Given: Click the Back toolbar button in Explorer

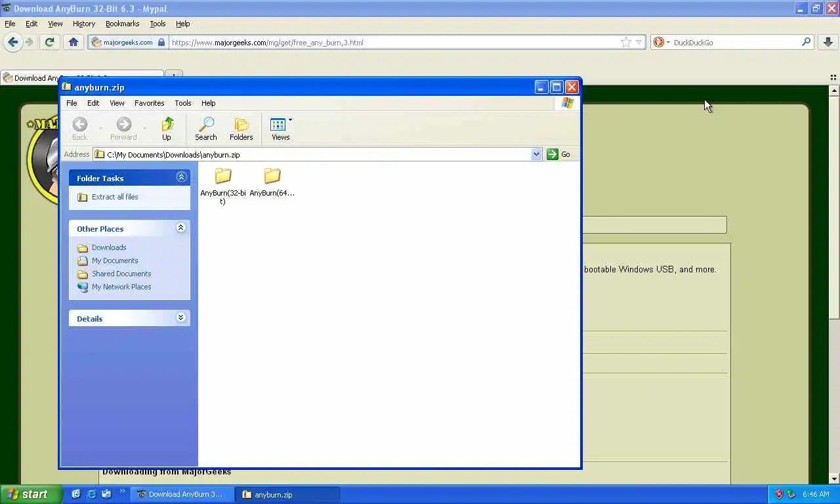Looking at the screenshot, I should (80, 129).
